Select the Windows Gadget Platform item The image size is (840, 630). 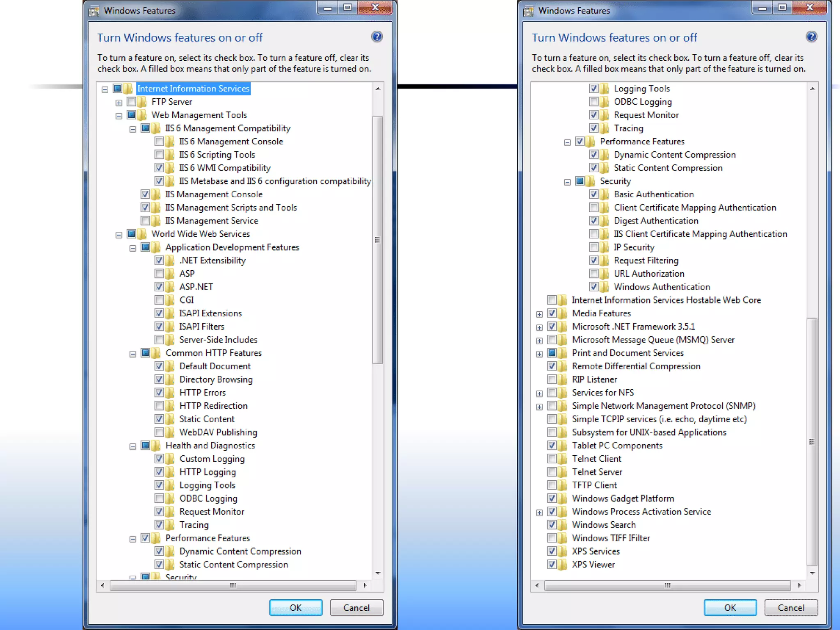pyautogui.click(x=623, y=498)
